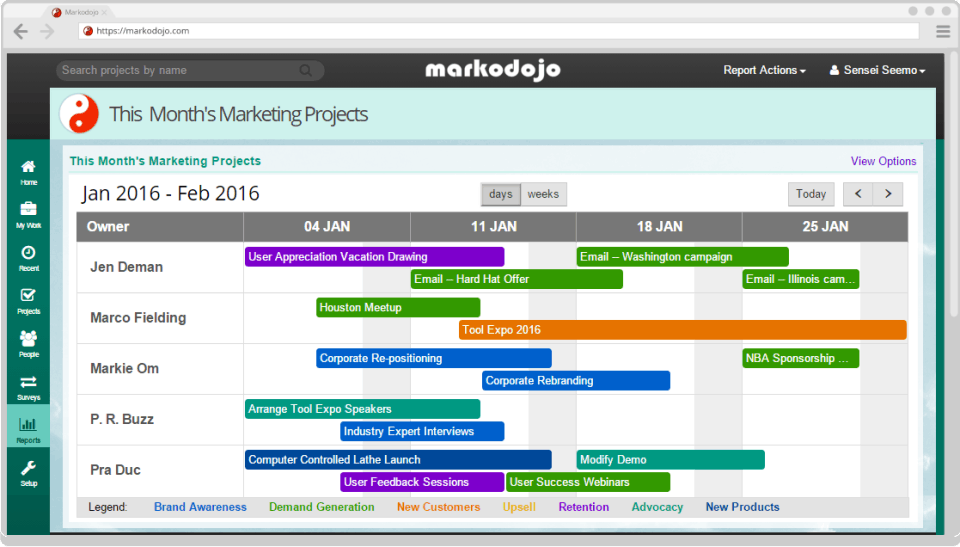This screenshot has width=960, height=547.
Task: Open the View Options link
Action: [883, 161]
